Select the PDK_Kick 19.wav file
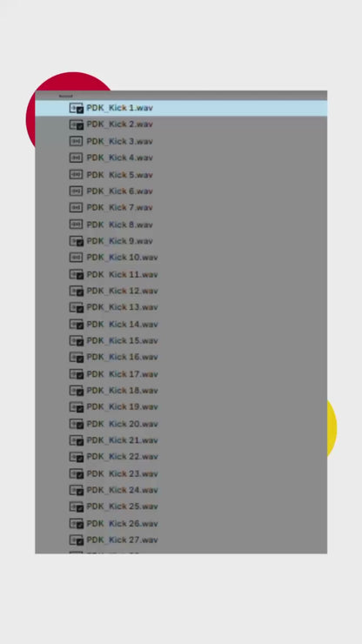Viewport: 362px width, 644px height. 181,407
